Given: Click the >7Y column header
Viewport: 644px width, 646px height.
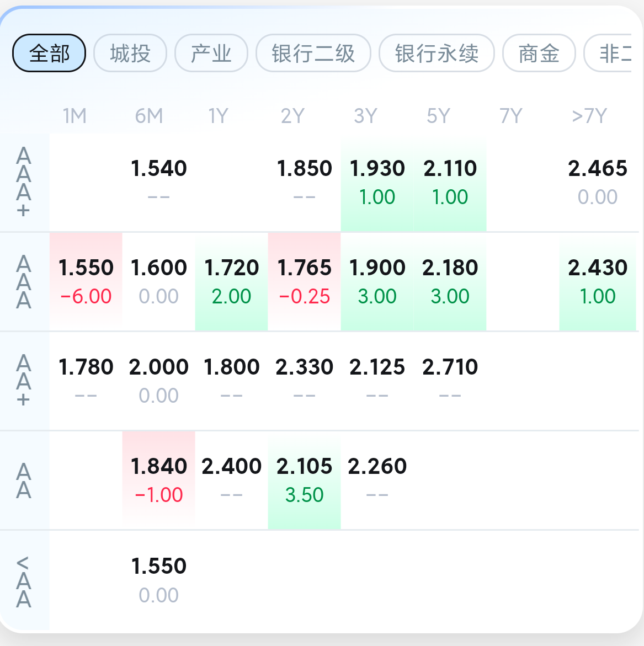Looking at the screenshot, I should coord(589,116).
